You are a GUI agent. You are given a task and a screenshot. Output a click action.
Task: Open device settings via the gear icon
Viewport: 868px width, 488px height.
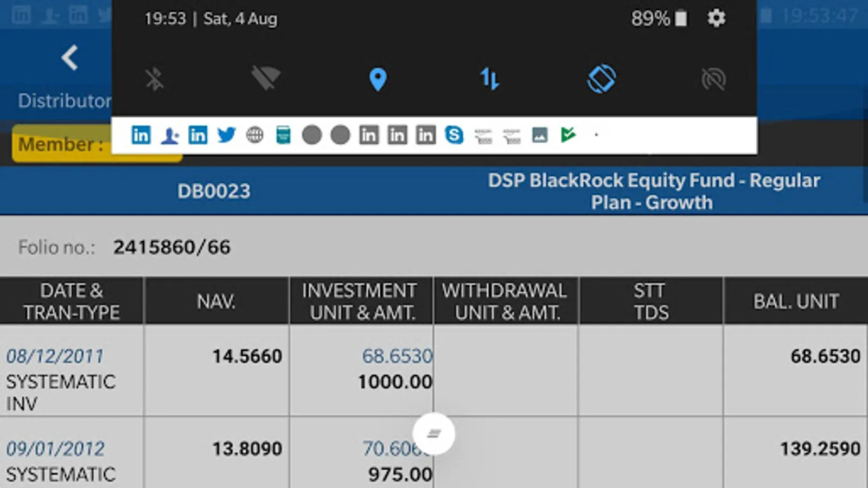716,18
